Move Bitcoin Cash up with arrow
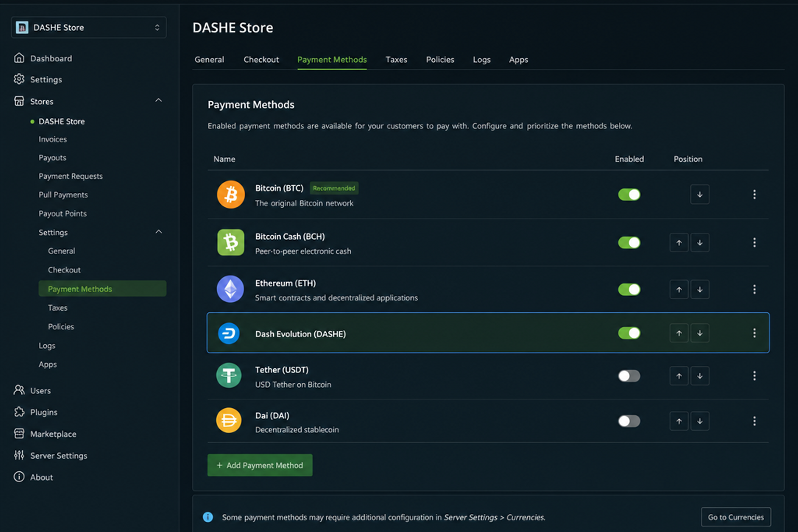Screen dimensions: 798x532 coord(679,243)
